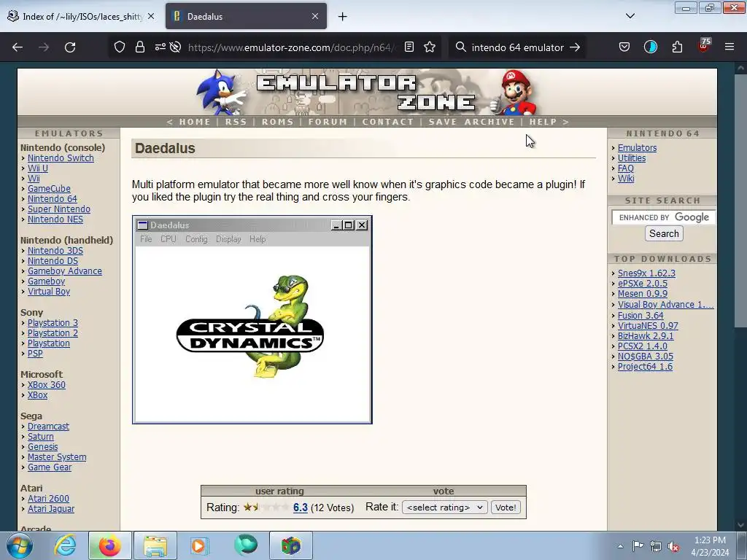This screenshot has width=747, height=560.
Task: Bookmark this page with the star icon
Action: click(430, 47)
